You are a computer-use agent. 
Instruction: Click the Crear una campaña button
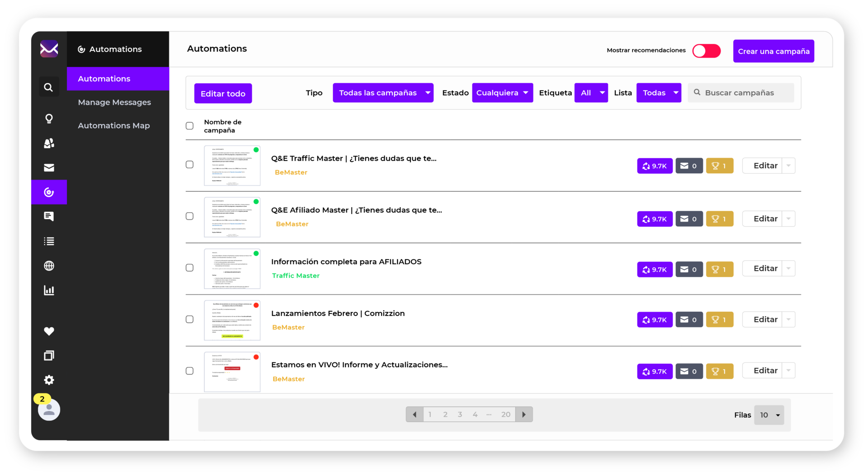[x=774, y=51]
